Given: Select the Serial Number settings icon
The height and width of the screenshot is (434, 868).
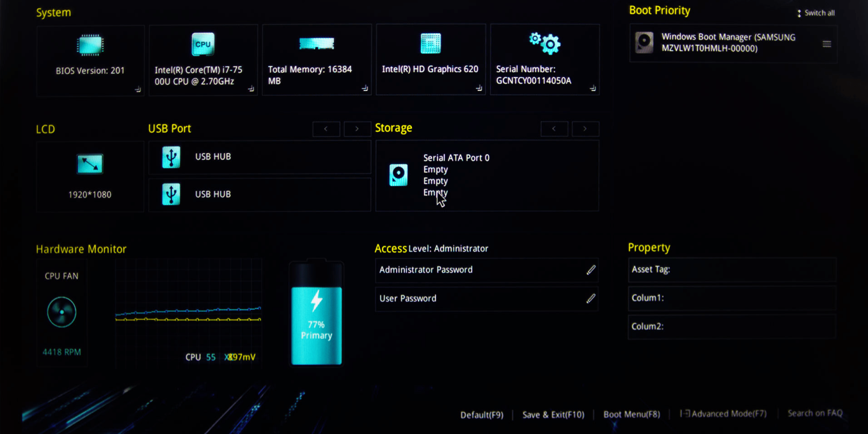Looking at the screenshot, I should click(x=544, y=44).
